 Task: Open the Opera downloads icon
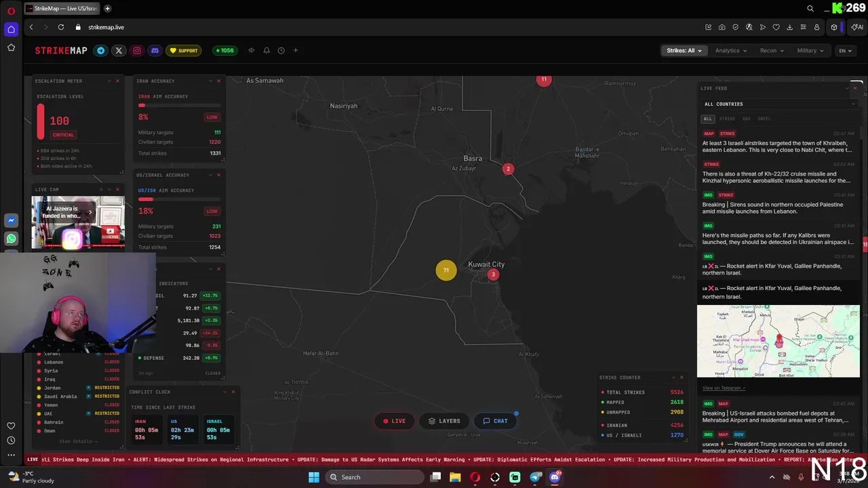[789, 27]
